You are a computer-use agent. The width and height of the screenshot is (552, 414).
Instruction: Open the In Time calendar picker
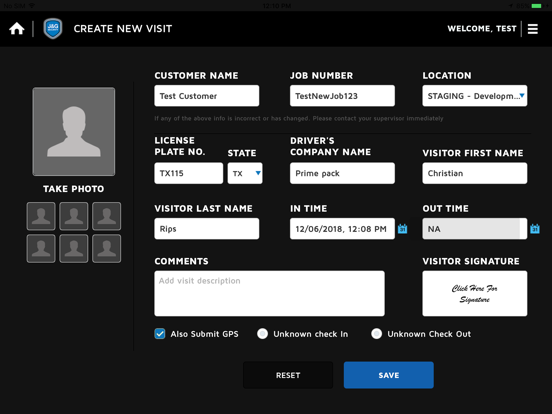(402, 229)
